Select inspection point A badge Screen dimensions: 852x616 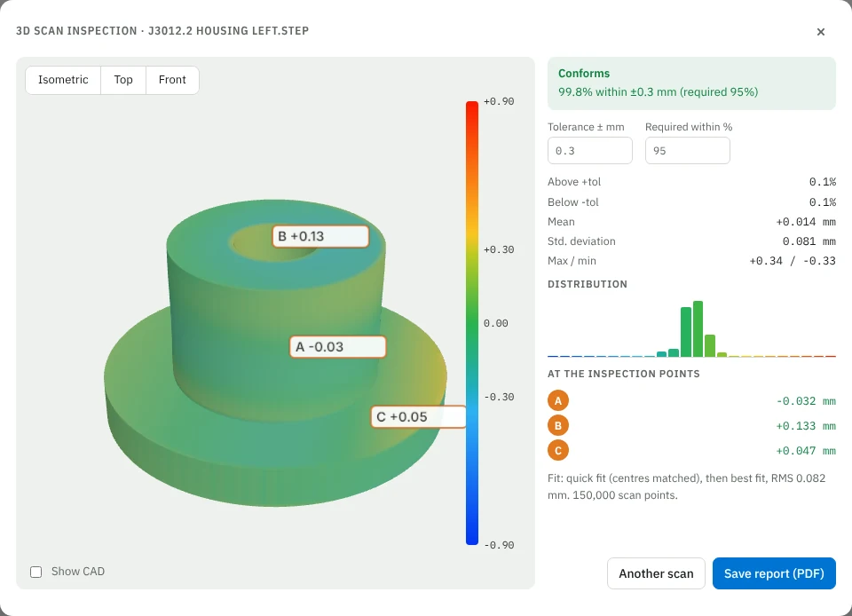pos(558,401)
